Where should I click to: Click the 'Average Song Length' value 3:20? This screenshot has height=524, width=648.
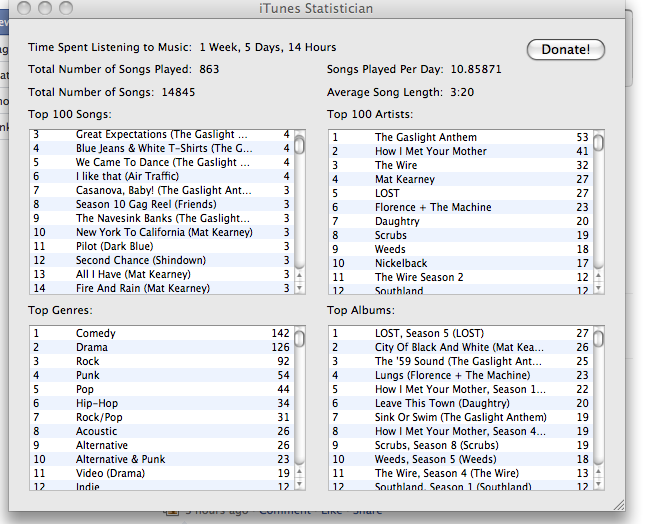(x=462, y=92)
